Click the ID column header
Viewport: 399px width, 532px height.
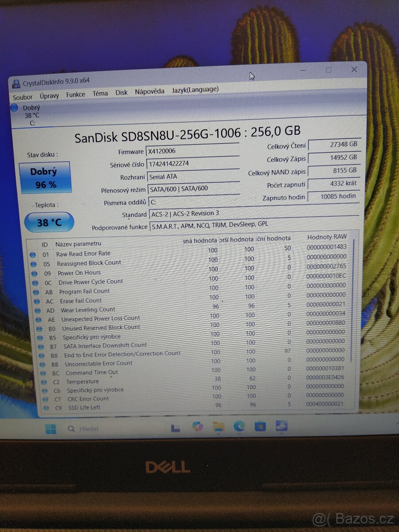[45, 245]
